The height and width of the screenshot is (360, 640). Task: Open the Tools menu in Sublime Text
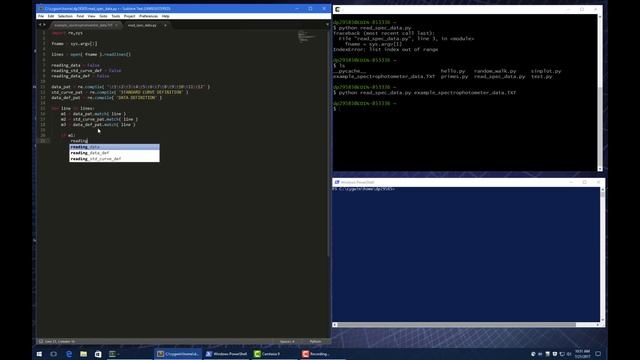click(x=116, y=16)
